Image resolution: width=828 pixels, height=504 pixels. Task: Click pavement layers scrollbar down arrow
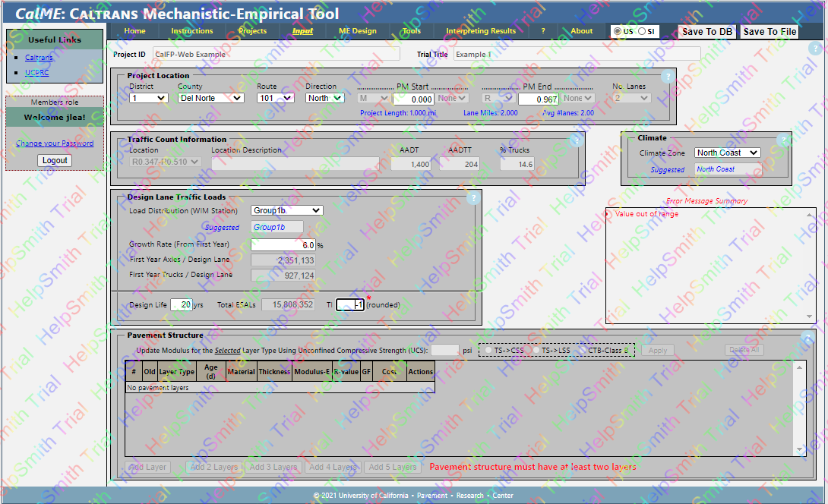click(x=799, y=449)
